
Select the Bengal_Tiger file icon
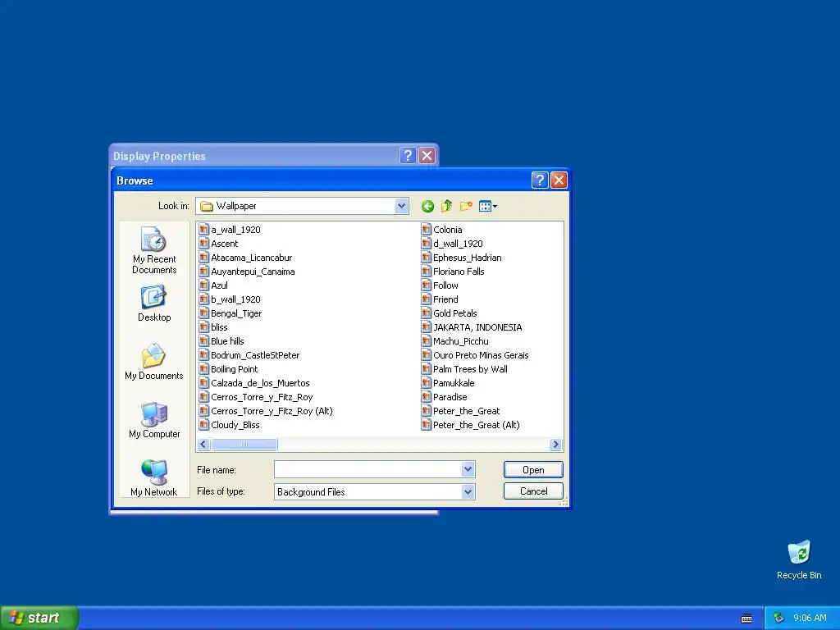click(x=204, y=313)
